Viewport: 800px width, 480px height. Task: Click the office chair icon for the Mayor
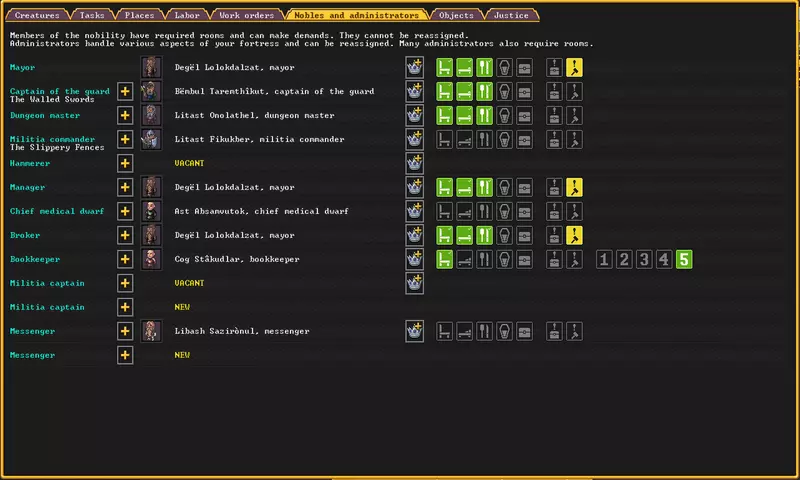pos(444,67)
